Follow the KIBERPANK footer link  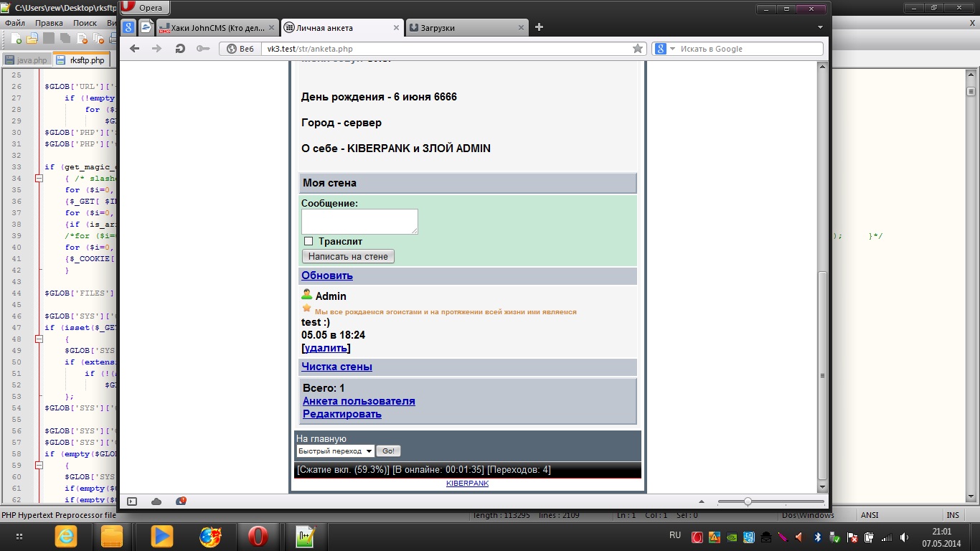pyautogui.click(x=467, y=484)
